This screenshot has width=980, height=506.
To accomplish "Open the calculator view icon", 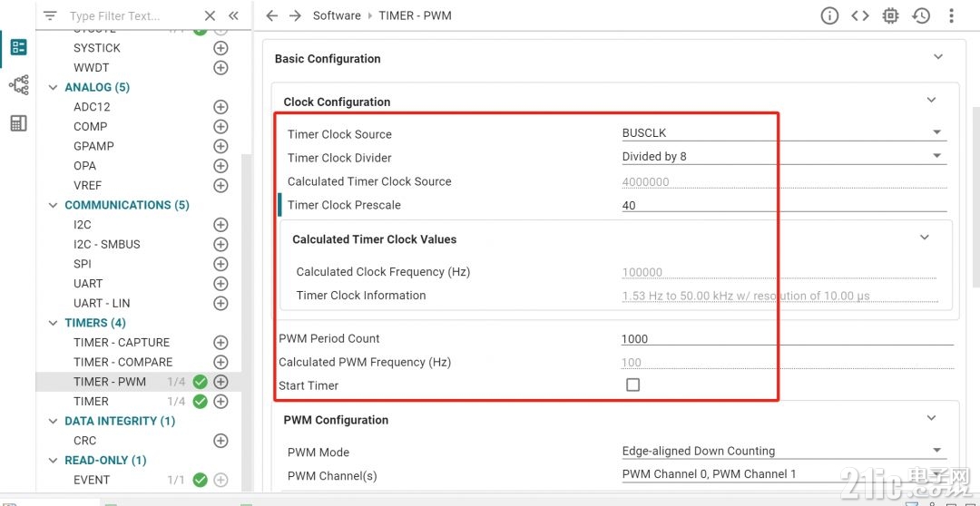I will pyautogui.click(x=19, y=123).
